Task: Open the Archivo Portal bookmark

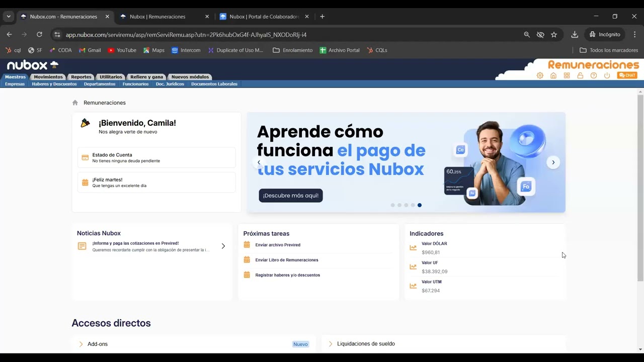Action: (x=340, y=50)
